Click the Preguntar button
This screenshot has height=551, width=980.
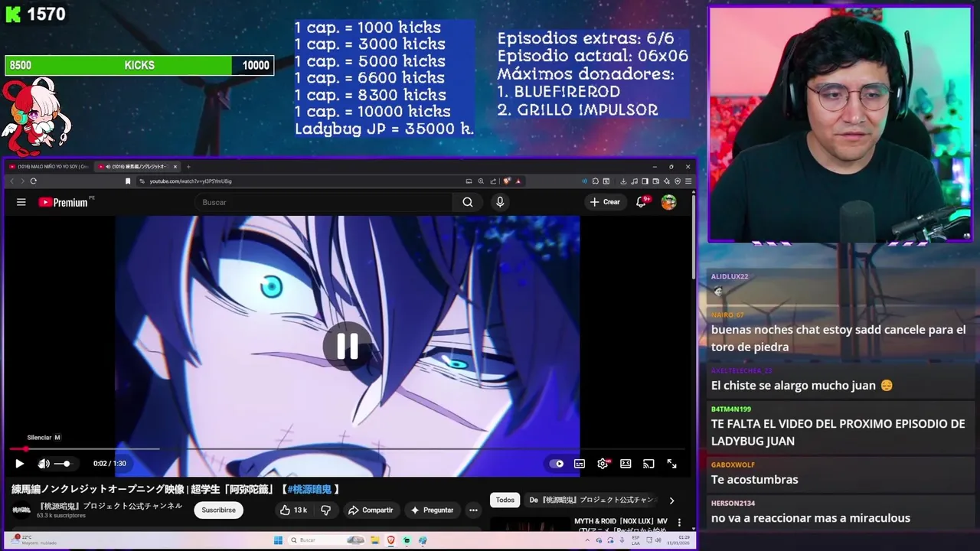pos(432,510)
